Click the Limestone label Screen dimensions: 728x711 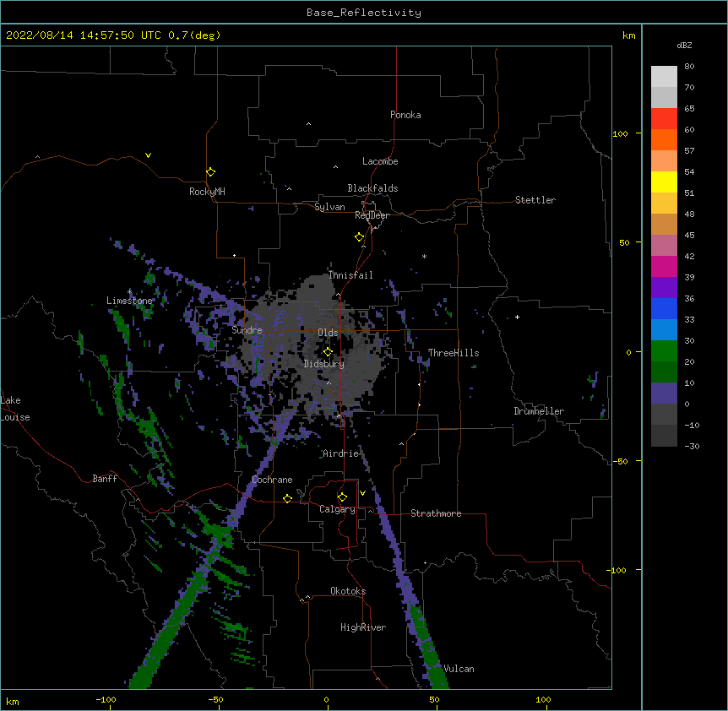129,301
